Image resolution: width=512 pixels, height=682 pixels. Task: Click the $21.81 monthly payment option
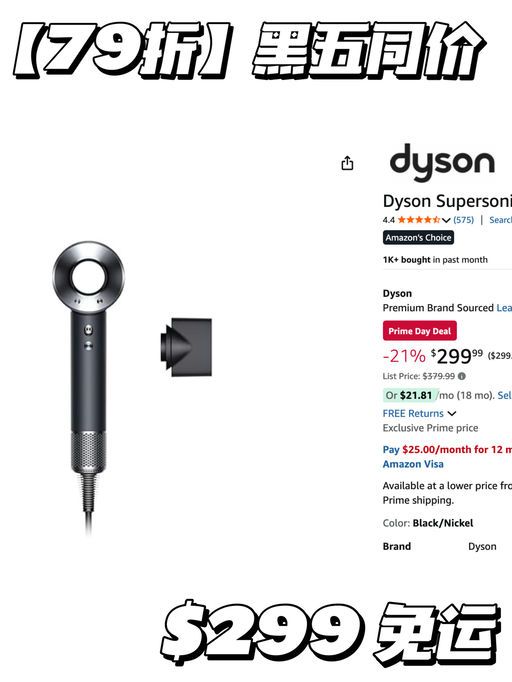click(x=411, y=395)
